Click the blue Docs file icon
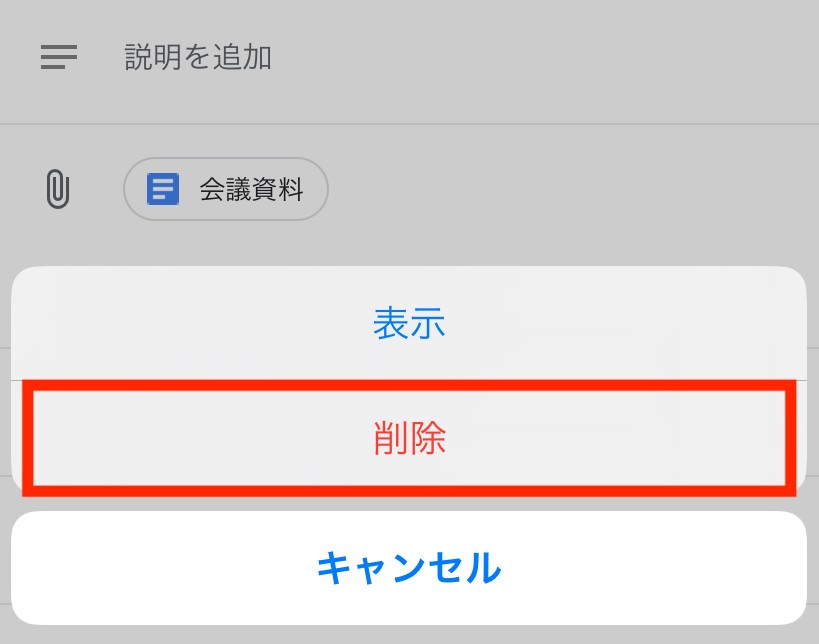 click(163, 189)
